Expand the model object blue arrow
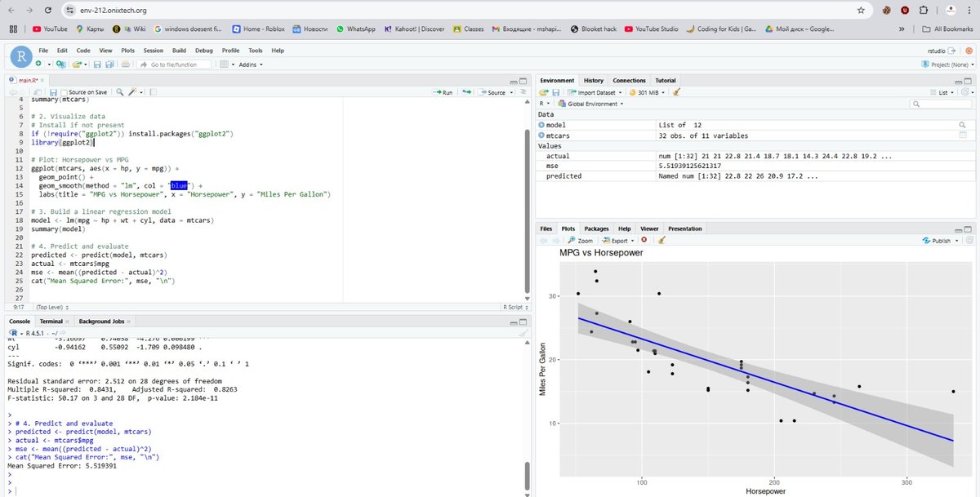This screenshot has height=497, width=980. tap(541, 125)
